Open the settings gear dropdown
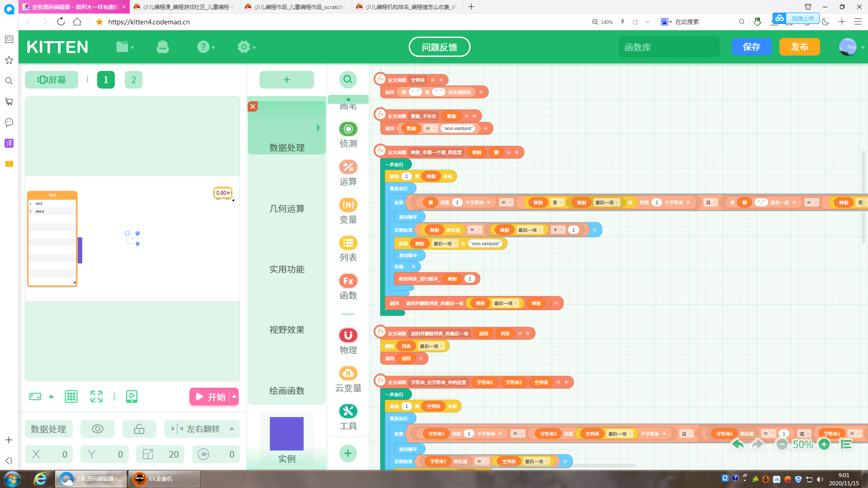Screen dimensions: 868x488 246,47
